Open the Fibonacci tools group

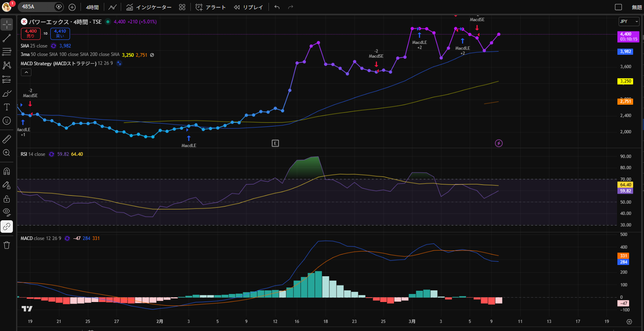tap(7, 52)
